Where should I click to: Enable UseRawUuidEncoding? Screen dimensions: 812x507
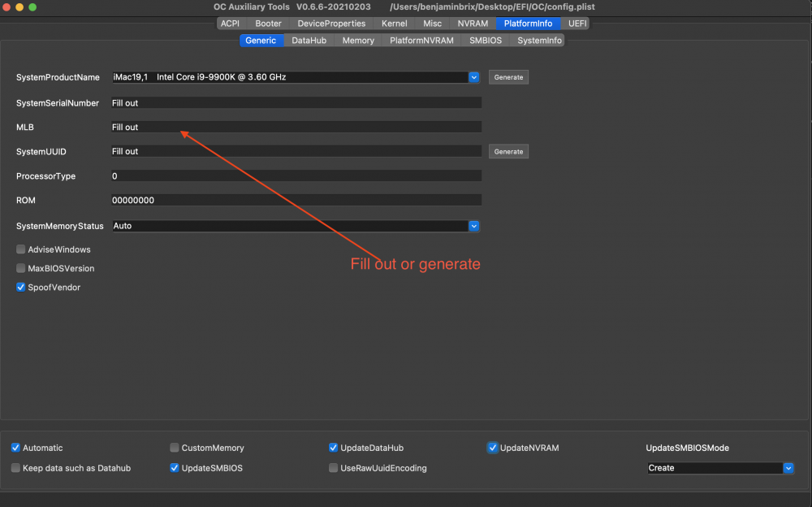334,468
